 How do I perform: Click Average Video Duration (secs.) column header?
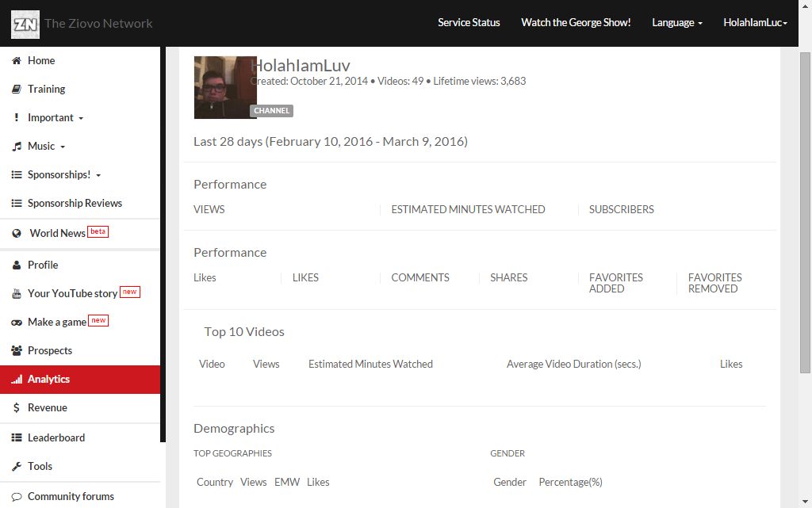(574, 365)
